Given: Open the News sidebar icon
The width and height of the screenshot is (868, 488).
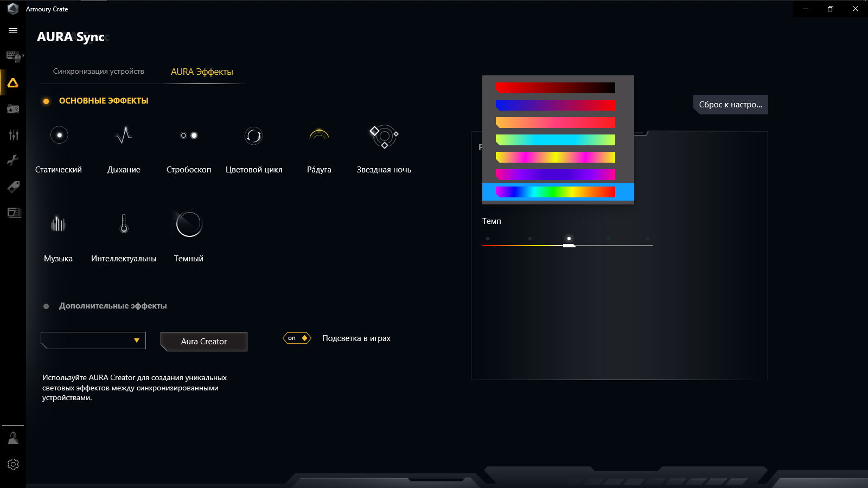Looking at the screenshot, I should point(14,213).
